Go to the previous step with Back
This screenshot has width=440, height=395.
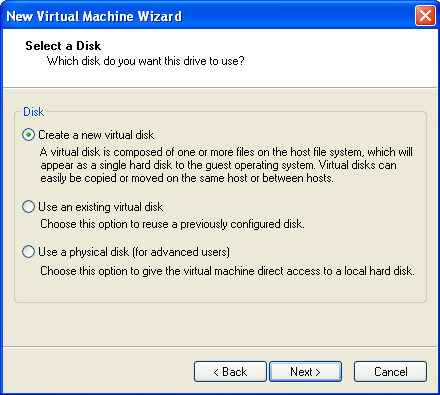pos(230,371)
